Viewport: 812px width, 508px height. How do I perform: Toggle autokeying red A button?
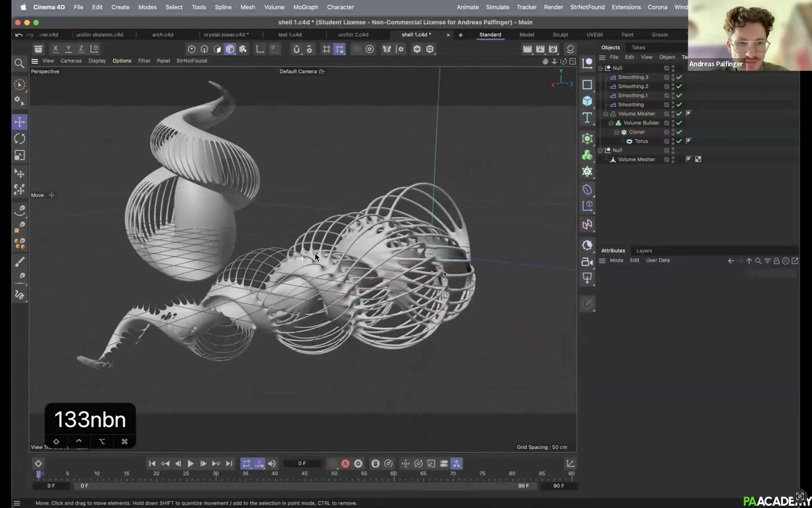pos(345,464)
